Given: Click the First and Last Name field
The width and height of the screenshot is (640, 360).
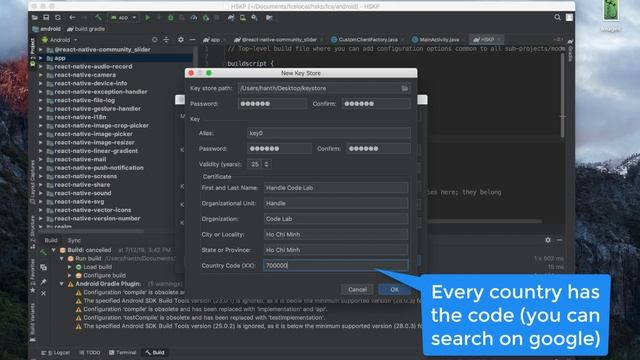Looking at the screenshot, I should [x=336, y=188].
